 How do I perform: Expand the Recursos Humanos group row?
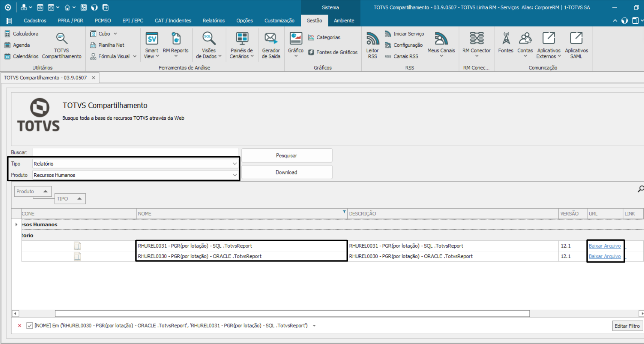click(16, 225)
